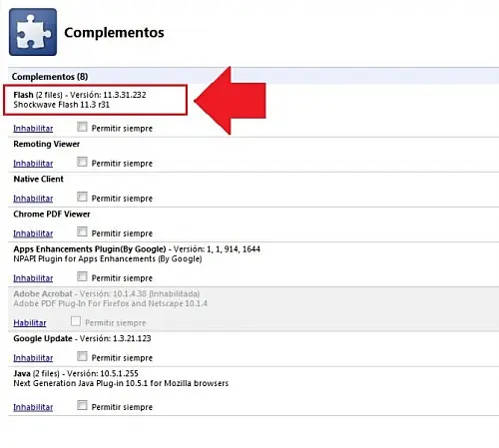The height and width of the screenshot is (448, 499).
Task: Check Permitir siempre for Flash
Action: pos(82,127)
